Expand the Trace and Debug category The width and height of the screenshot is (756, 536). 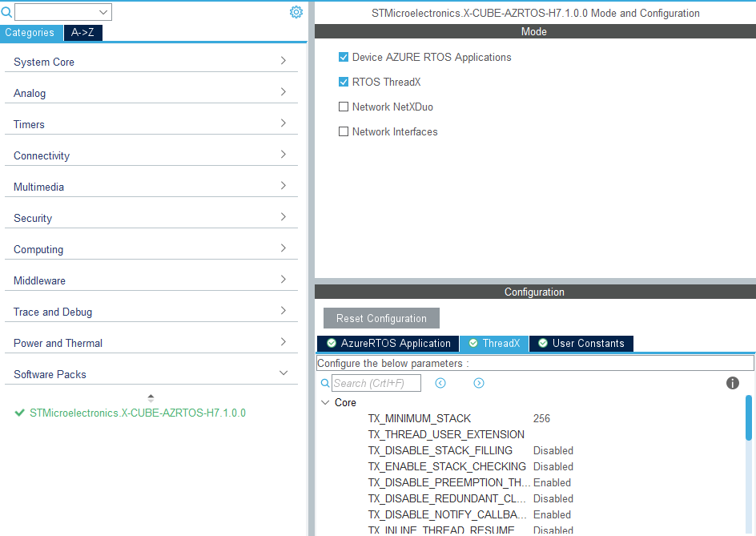click(151, 312)
